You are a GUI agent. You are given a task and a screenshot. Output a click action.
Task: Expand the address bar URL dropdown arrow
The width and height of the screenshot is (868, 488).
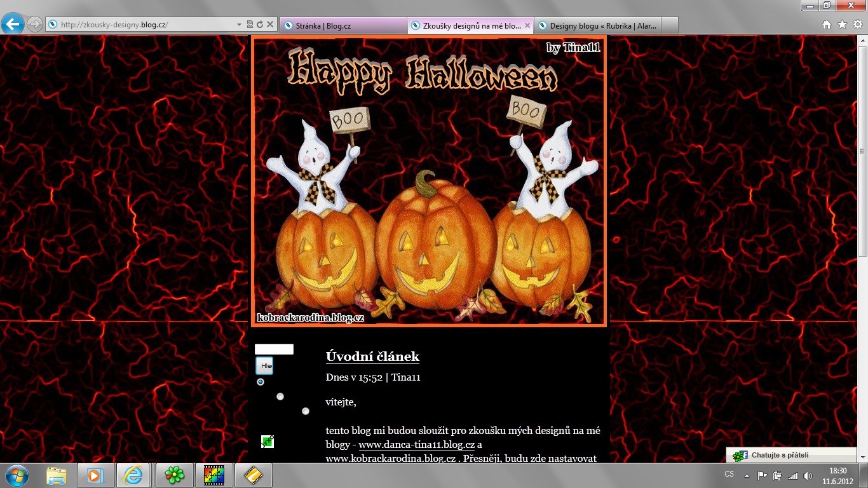240,25
